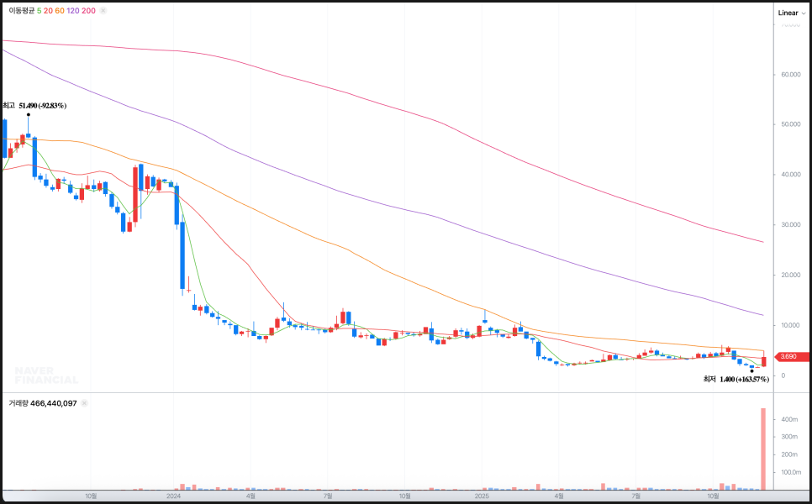812x504 pixels.
Task: Remove the 이동평균 moving average indicator
Action: (103, 11)
